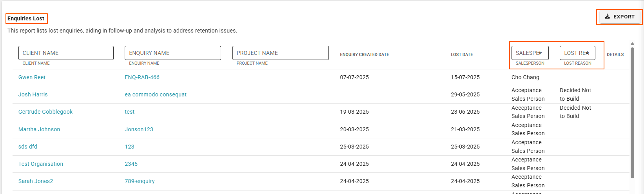Open the 789-enquiry link
644x194 pixels.
click(140, 181)
